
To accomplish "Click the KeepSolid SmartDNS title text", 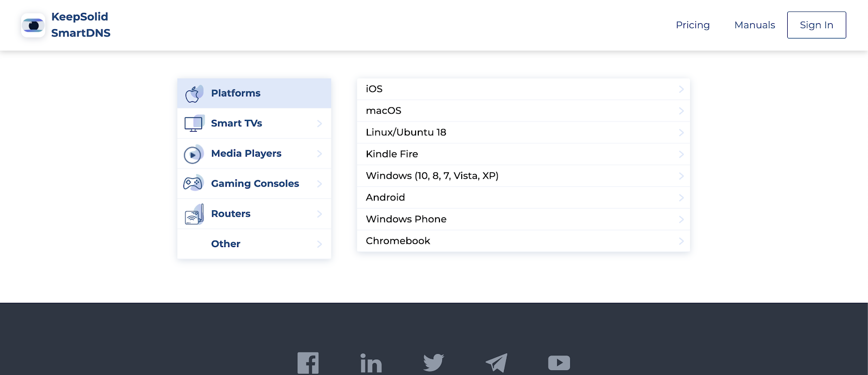I will click(x=81, y=25).
